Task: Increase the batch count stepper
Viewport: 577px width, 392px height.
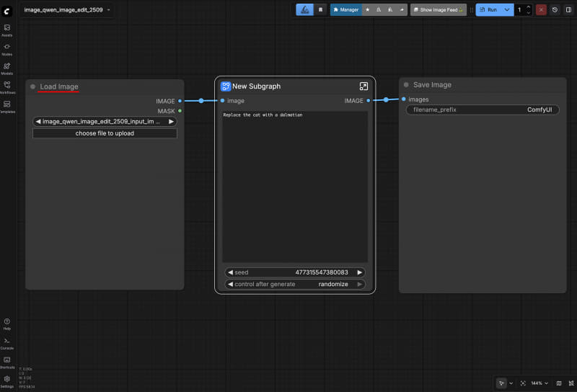Action: pos(529,7)
